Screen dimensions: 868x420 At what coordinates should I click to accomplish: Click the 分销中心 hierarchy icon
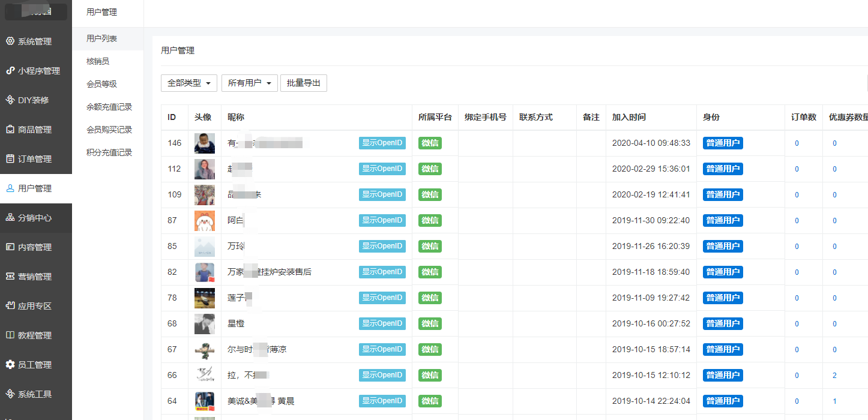(10, 218)
